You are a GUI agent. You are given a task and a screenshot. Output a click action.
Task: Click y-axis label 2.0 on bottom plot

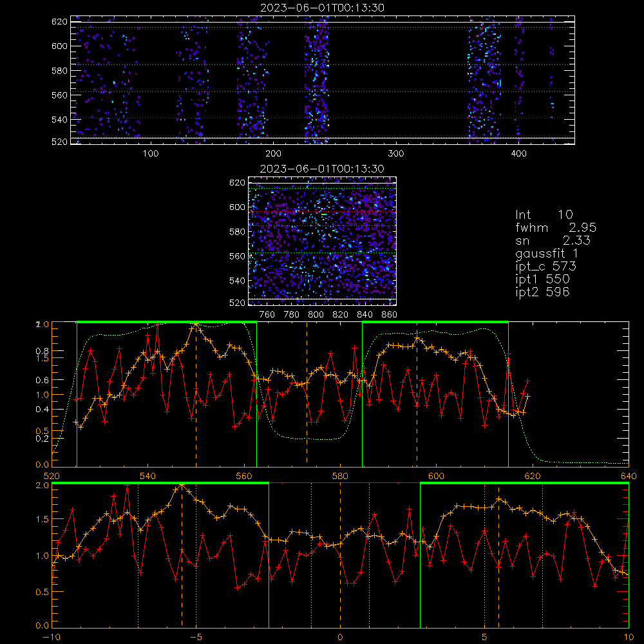[x=43, y=485]
